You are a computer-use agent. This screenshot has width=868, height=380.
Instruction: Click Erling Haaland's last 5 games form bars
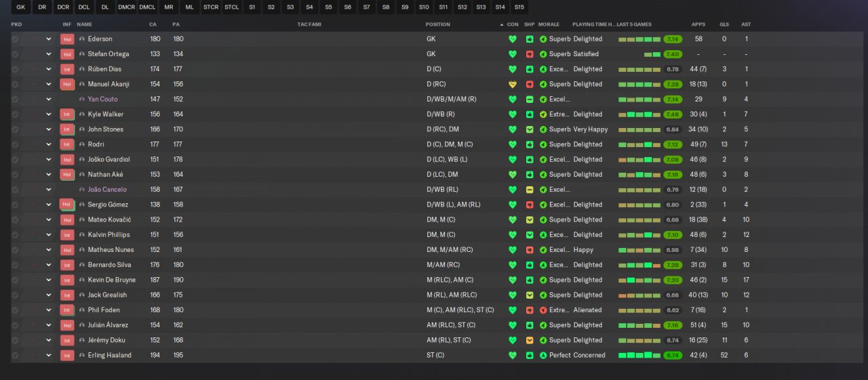coord(639,355)
